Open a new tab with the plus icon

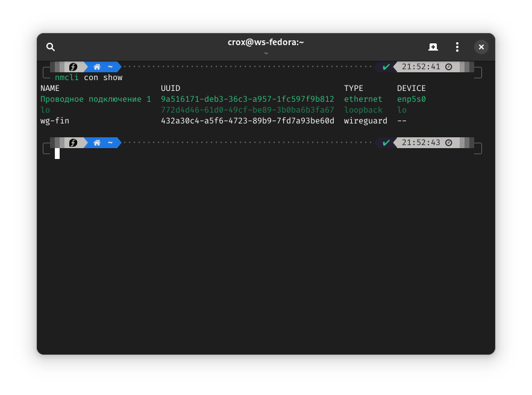click(433, 47)
